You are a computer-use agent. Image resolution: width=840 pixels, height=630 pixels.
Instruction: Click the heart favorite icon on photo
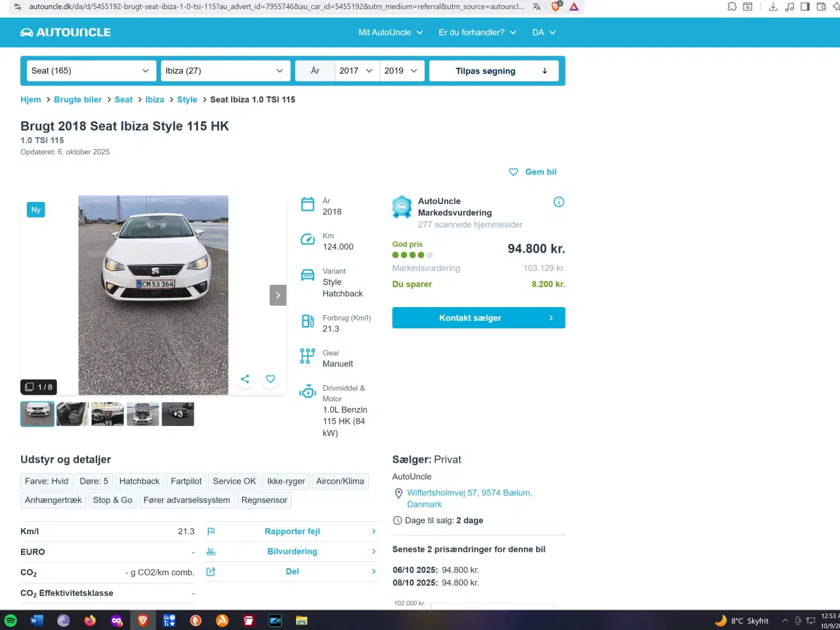click(270, 379)
